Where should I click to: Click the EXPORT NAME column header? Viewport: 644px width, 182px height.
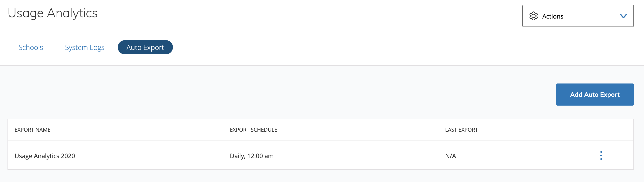coord(32,130)
